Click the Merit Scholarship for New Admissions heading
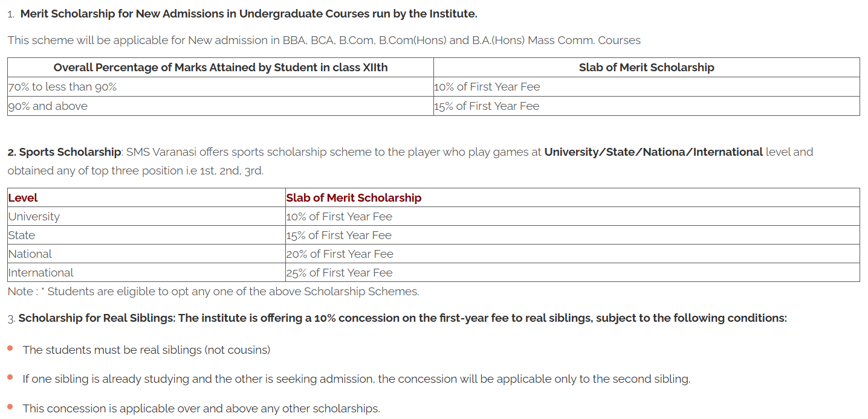 pyautogui.click(x=248, y=13)
